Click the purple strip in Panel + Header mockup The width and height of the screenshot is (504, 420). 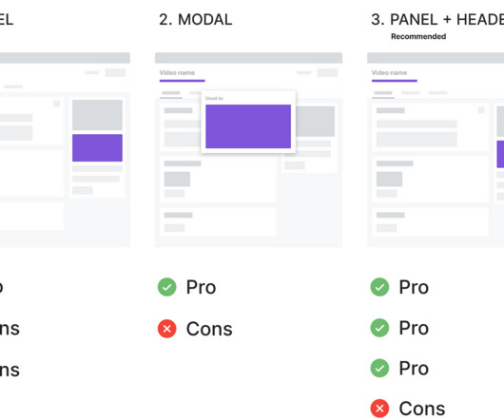point(500,154)
